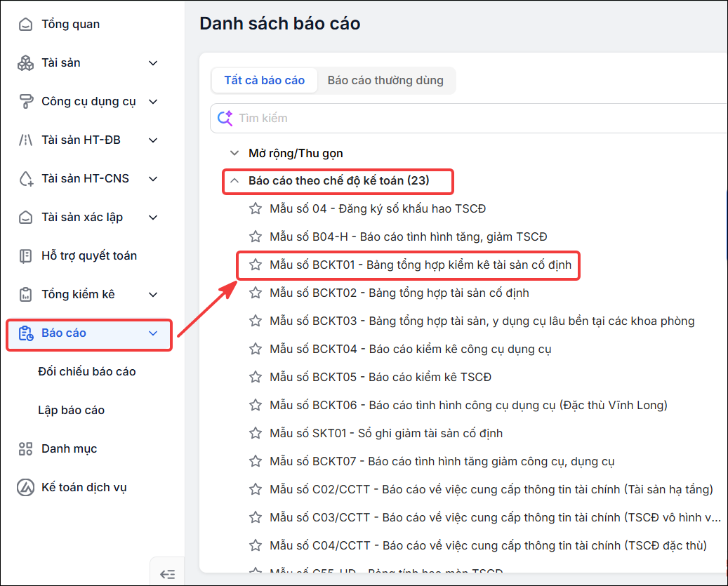Star the BCKT07 report
728x586 pixels.
(x=256, y=461)
